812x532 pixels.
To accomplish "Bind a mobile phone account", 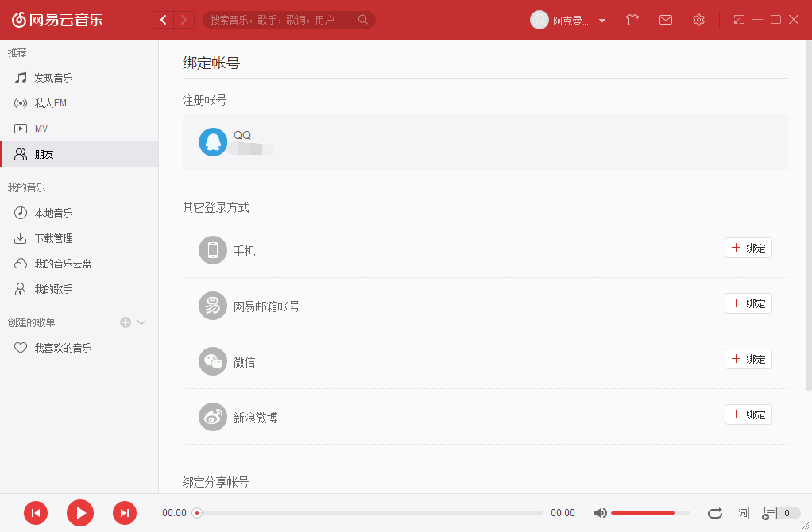I will [x=747, y=247].
